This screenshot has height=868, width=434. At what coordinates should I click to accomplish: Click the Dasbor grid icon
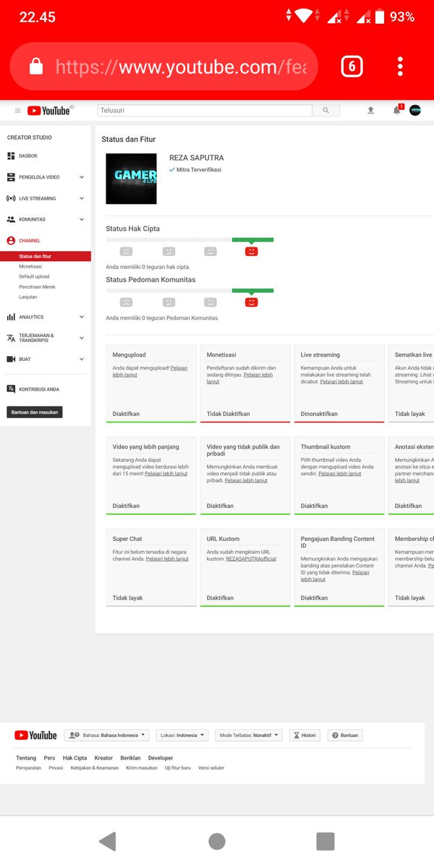(11, 156)
